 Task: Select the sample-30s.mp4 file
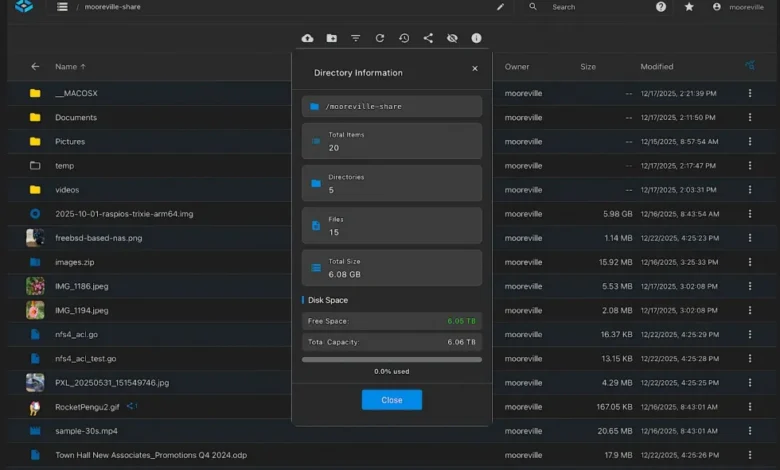click(x=86, y=431)
